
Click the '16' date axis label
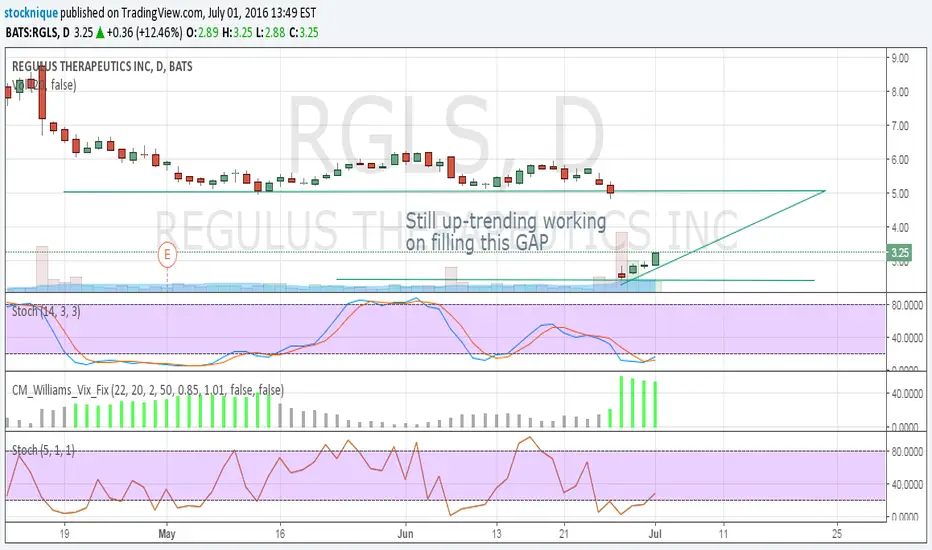(x=280, y=534)
